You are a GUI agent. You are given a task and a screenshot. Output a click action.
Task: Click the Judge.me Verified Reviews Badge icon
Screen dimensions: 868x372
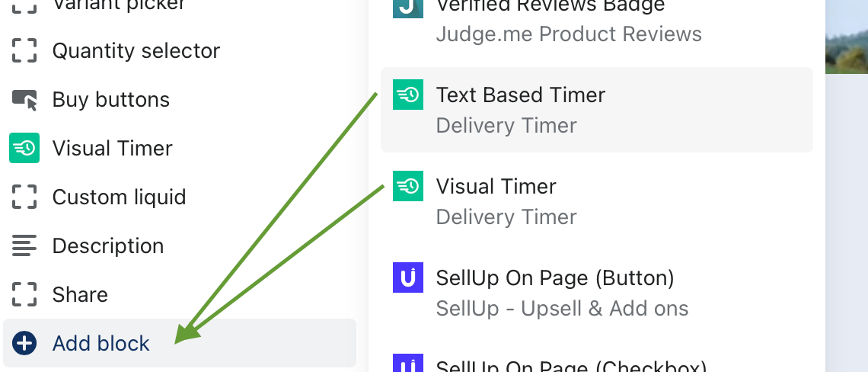click(x=408, y=9)
